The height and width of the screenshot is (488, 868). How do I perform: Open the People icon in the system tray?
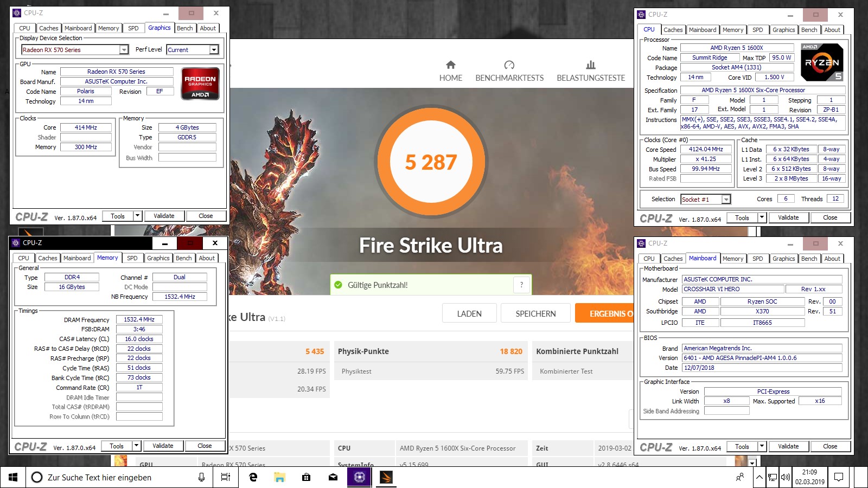[x=740, y=477]
